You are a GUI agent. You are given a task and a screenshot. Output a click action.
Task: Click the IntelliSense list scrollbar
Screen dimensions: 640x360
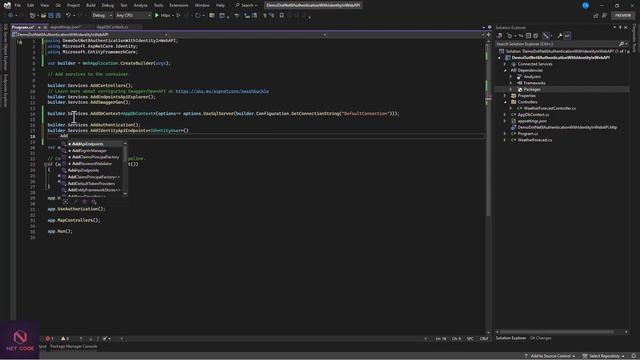125,153
